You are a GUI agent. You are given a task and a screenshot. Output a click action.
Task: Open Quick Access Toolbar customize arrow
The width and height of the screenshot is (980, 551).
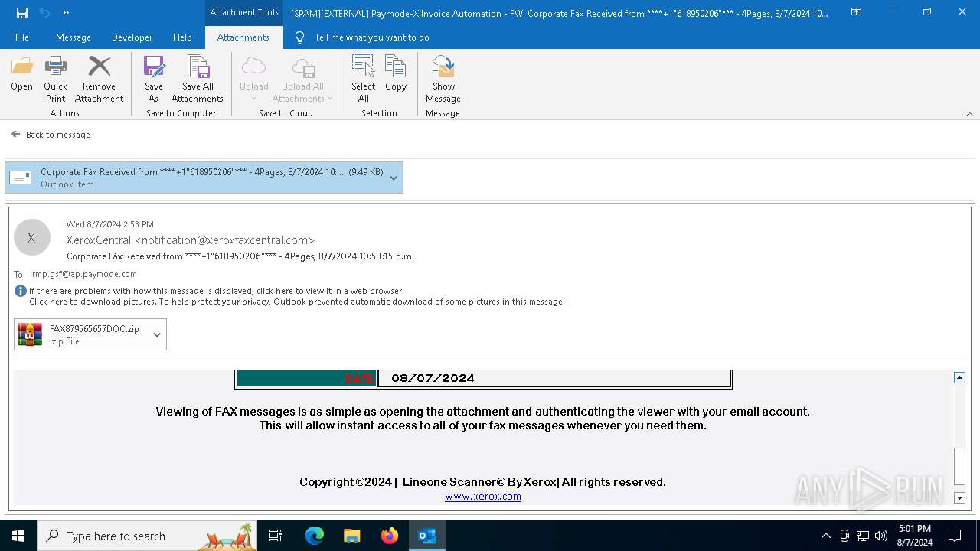pyautogui.click(x=66, y=12)
